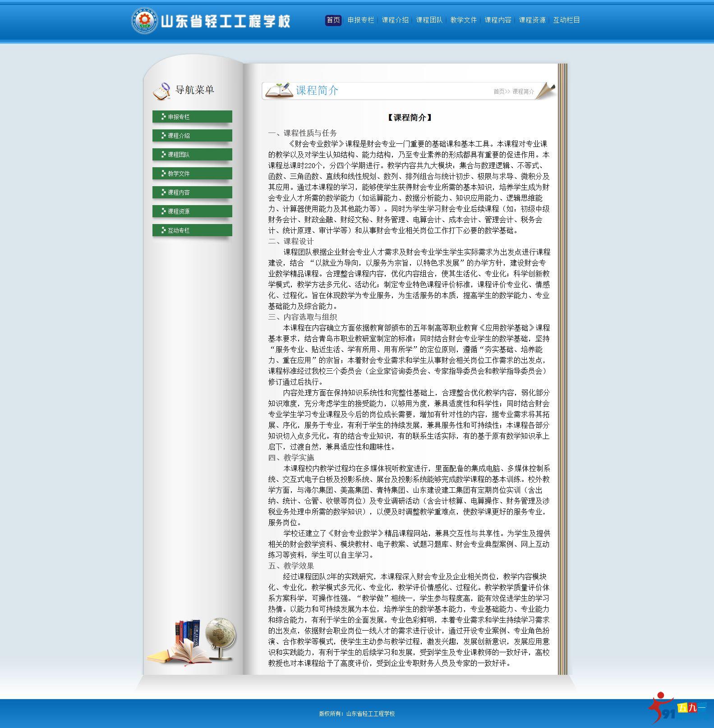Viewport: 714px width, 728px height.
Task: Open 课程资源 from the sidebar menu
Action: [192, 211]
